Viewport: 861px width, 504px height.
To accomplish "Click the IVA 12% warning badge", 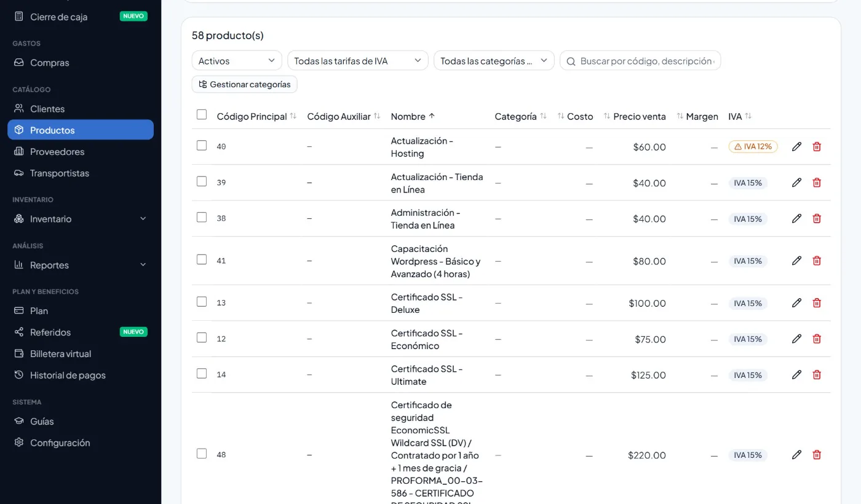I will (753, 147).
